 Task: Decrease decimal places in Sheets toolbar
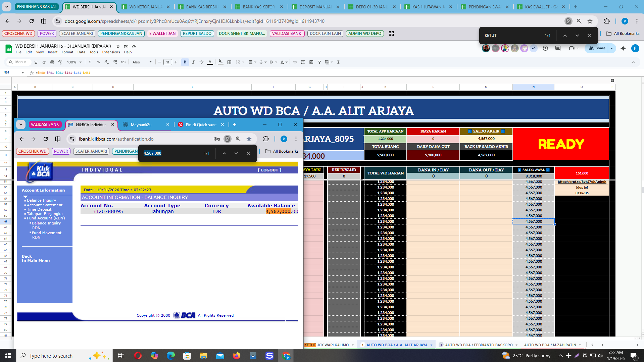(106, 62)
